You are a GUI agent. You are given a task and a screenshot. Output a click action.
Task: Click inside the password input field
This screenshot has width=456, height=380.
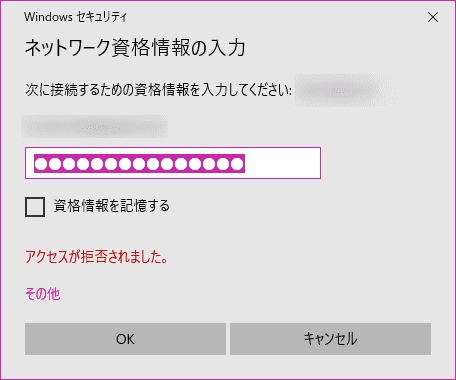173,163
